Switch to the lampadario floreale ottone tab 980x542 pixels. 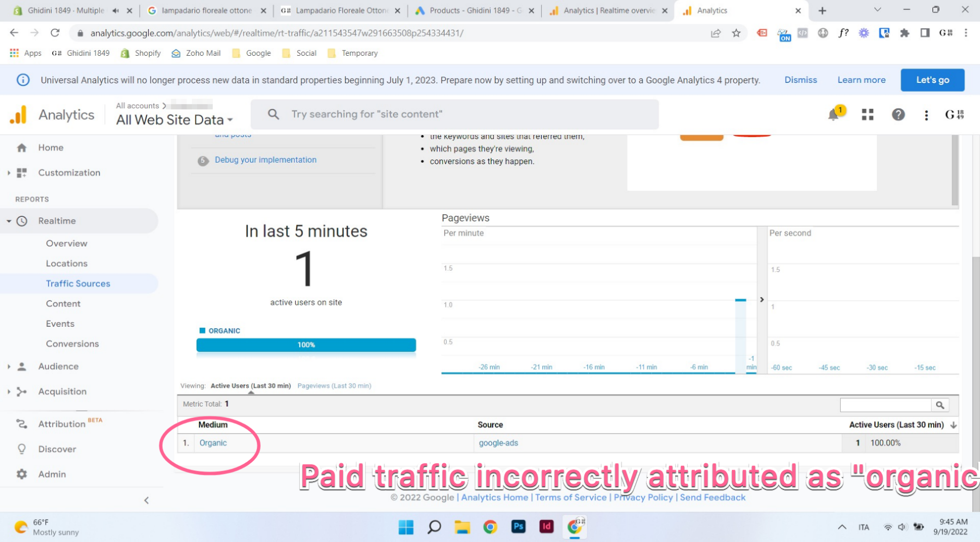click(206, 10)
